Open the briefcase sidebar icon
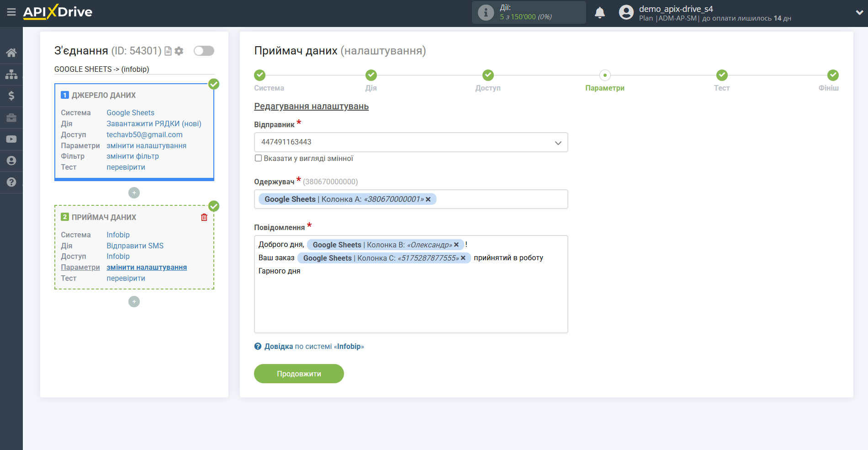868x450 pixels. tap(11, 118)
